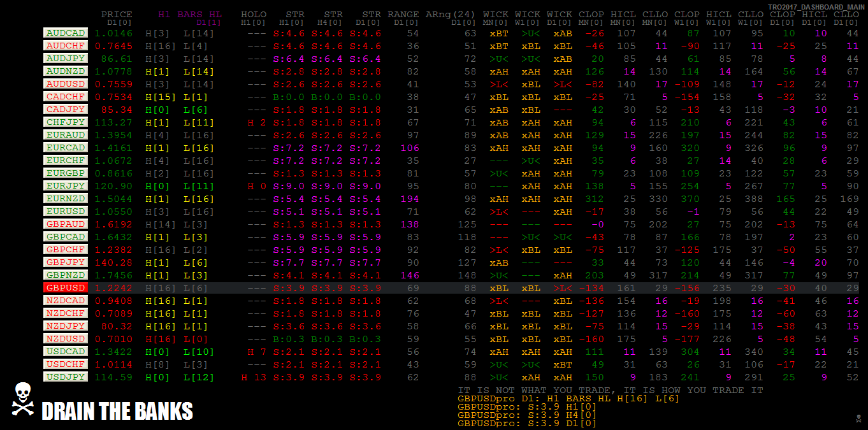Click the H 13 HOLO value for USDJPY
The height and width of the screenshot is (430, 868).
[254, 377]
